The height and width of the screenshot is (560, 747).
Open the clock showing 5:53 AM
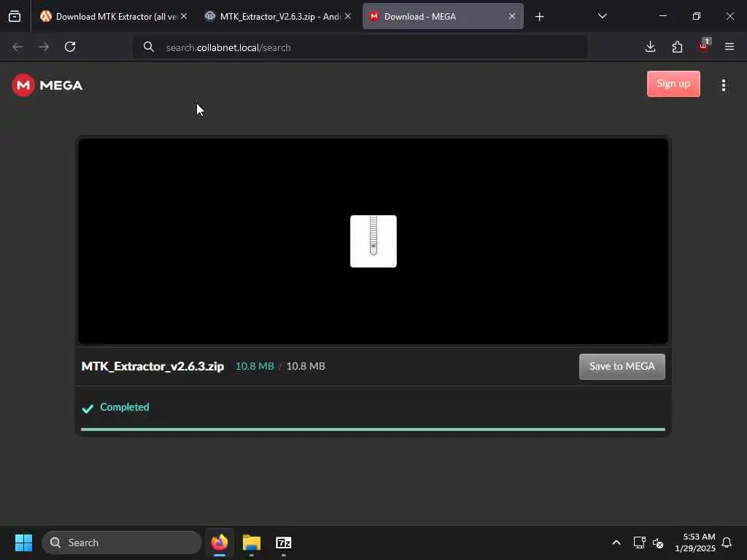695,542
